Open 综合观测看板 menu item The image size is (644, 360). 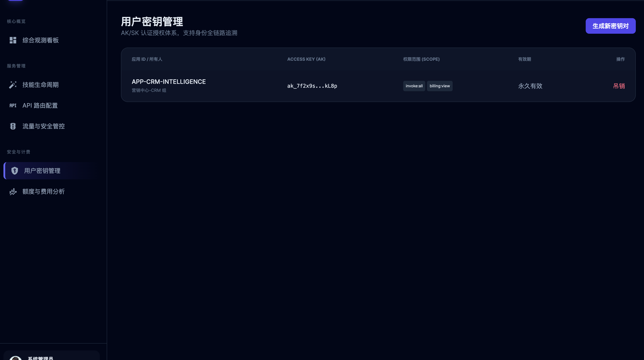40,40
